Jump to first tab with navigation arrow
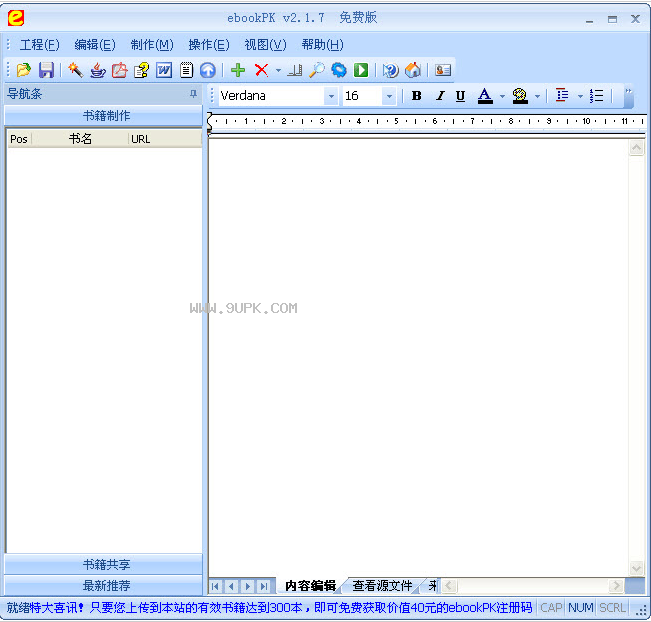The height and width of the screenshot is (622, 651). [x=215, y=586]
